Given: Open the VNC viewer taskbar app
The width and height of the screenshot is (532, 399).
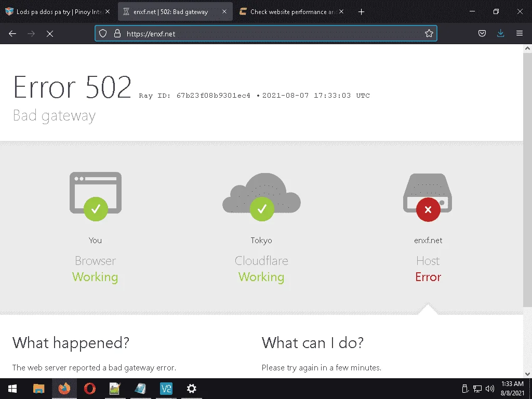Looking at the screenshot, I should pos(166,389).
